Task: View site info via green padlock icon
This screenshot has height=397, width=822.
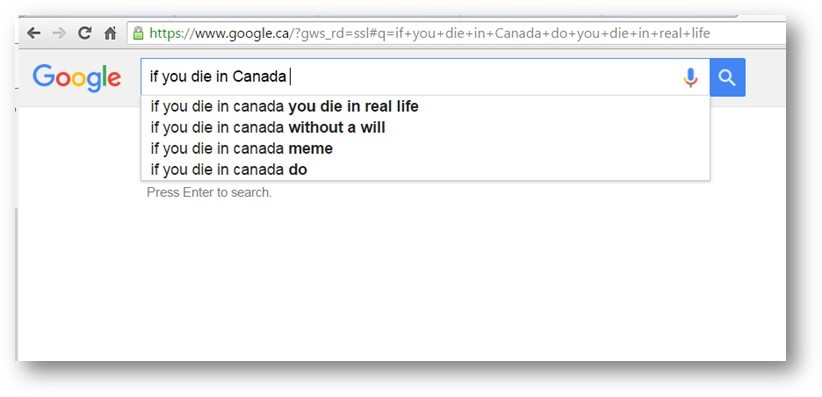Action: pos(138,33)
